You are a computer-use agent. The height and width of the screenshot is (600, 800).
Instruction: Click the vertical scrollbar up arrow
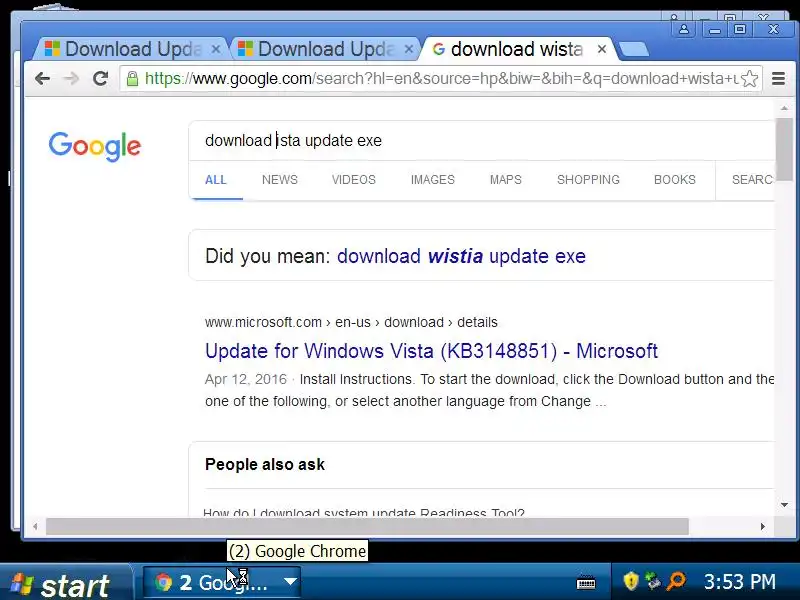click(784, 108)
